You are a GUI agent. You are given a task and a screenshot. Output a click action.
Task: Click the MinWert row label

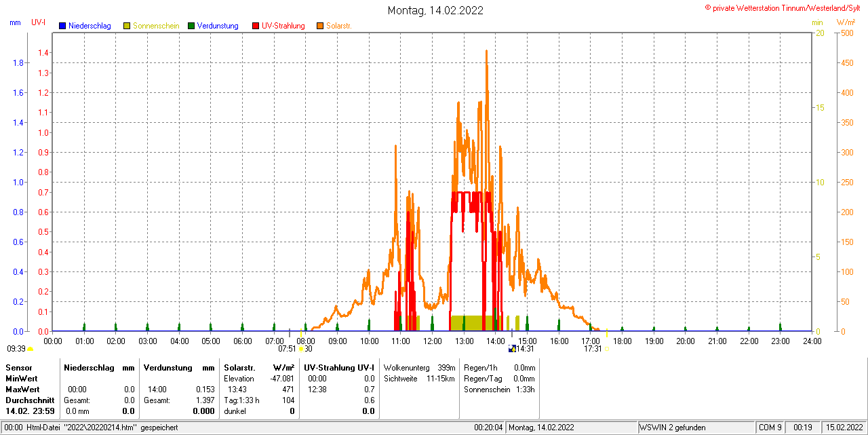pyautogui.click(x=22, y=378)
